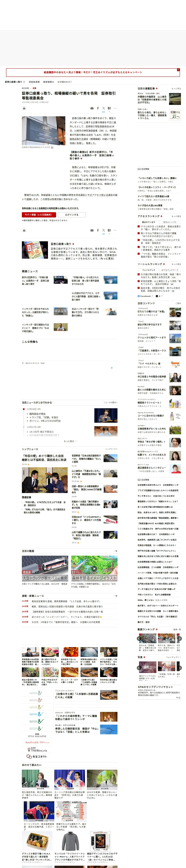The height and width of the screenshot is (868, 186).
Task: Open もっと見る for 注目の連載記事
Action: [x=176, y=89]
